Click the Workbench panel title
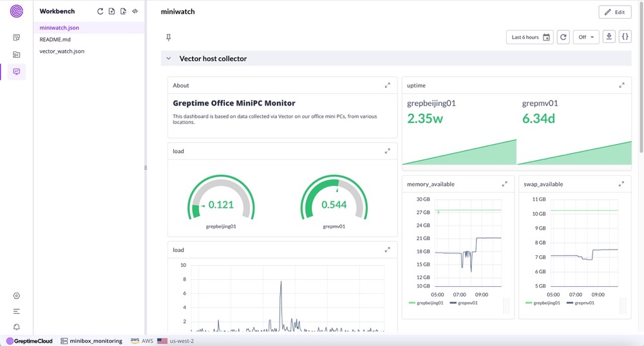Viewport: 644px width, 346px height. point(57,12)
